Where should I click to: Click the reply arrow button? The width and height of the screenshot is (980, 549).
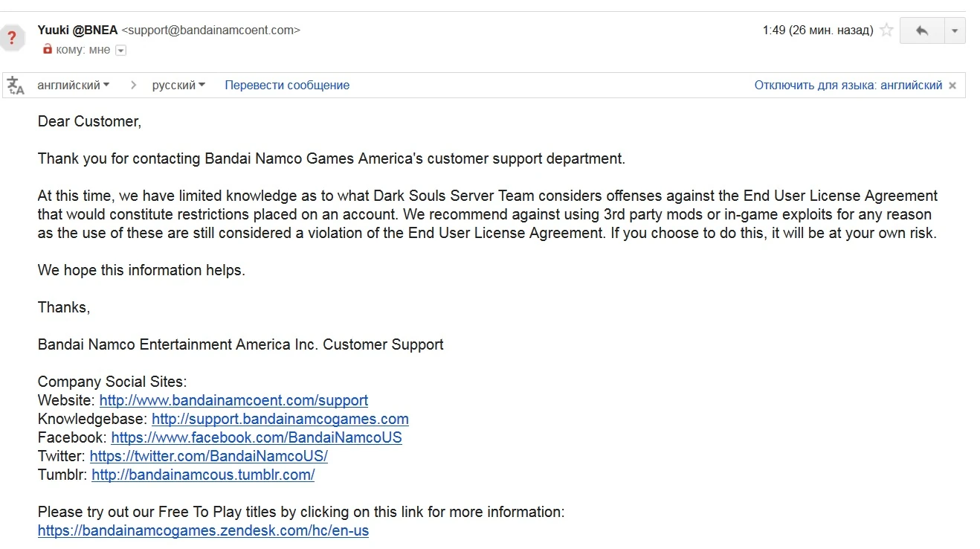(x=922, y=30)
